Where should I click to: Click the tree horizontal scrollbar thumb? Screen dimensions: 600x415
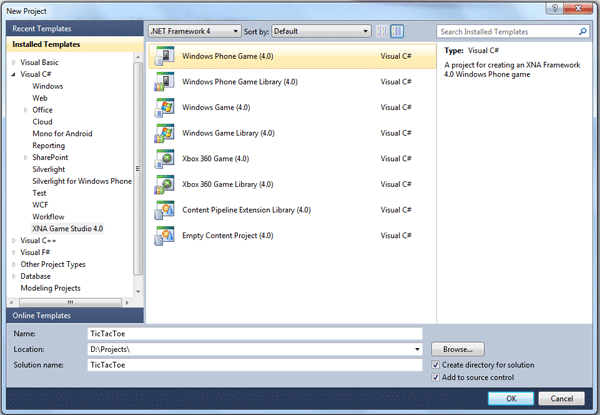coord(70,303)
